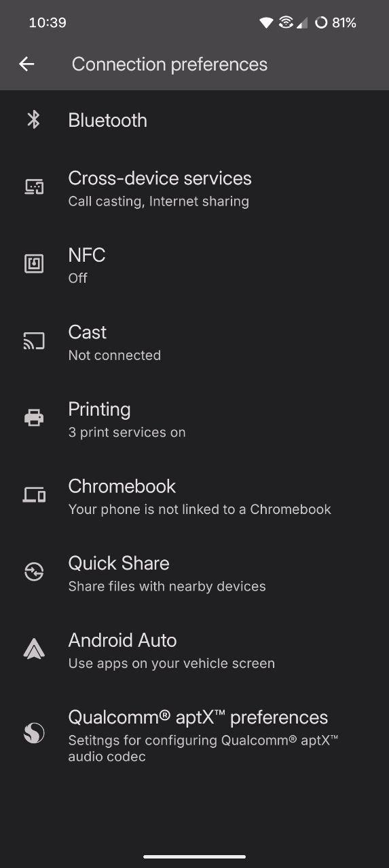Open Qualcomm aptX preferences
The height and width of the screenshot is (868, 389).
coord(194,735)
